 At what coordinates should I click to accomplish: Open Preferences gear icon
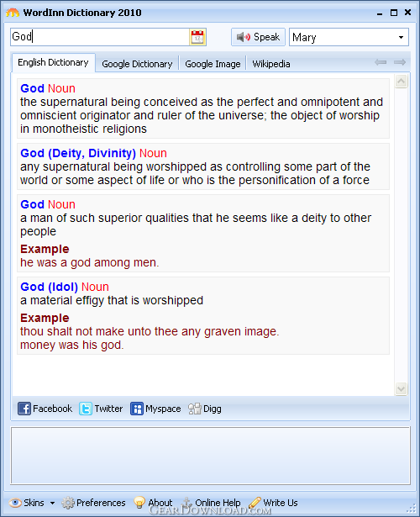(68, 503)
